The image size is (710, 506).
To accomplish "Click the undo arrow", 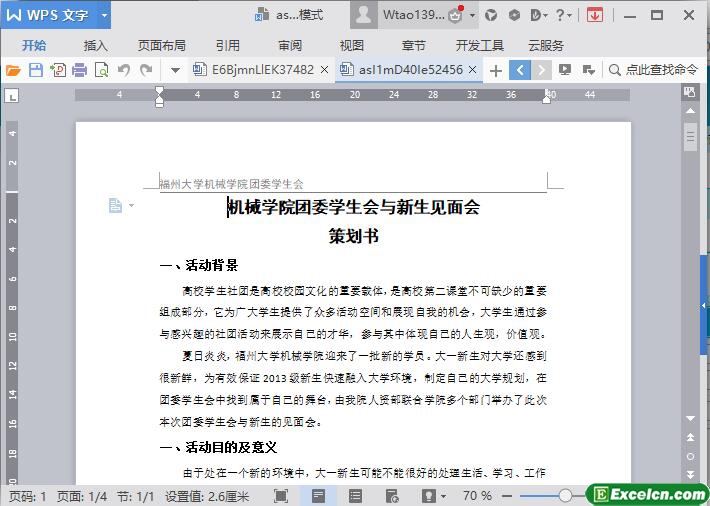I will [x=124, y=70].
